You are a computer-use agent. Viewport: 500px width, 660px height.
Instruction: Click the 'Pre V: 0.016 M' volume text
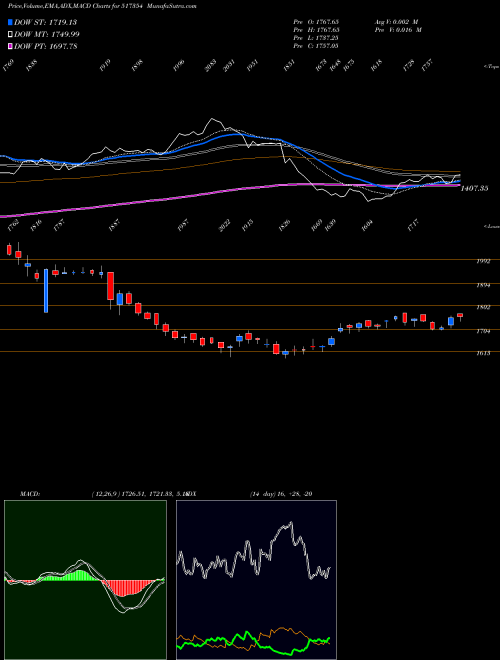point(398,30)
